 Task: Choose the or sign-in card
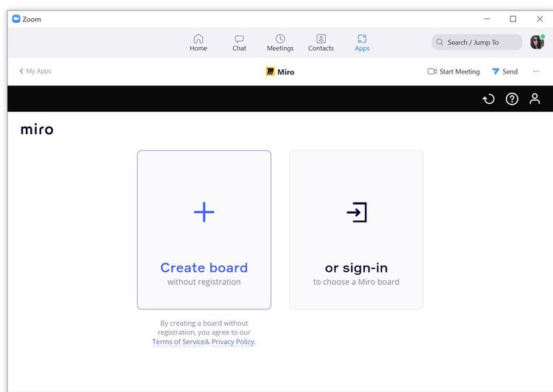[x=356, y=230]
